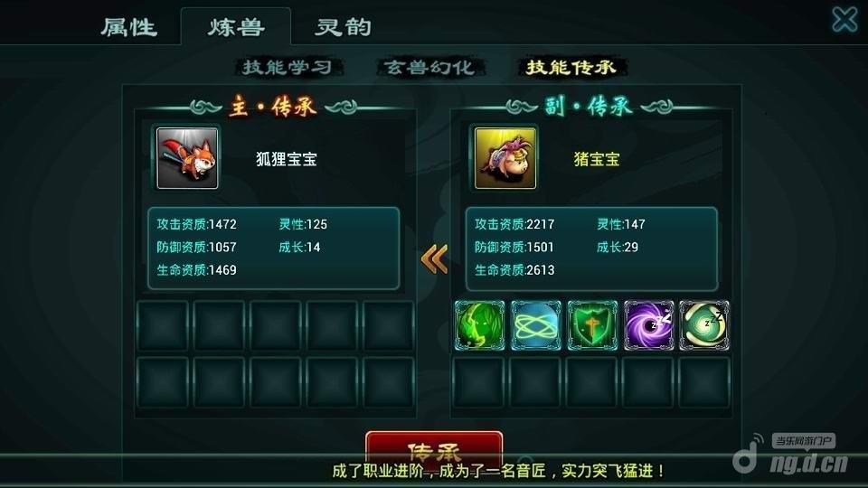Select the green swirl sleep skill icon

point(704,325)
